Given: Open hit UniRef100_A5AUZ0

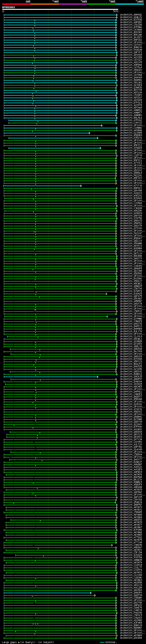Looking at the screenshot, I should pyautogui.click(x=131, y=70).
